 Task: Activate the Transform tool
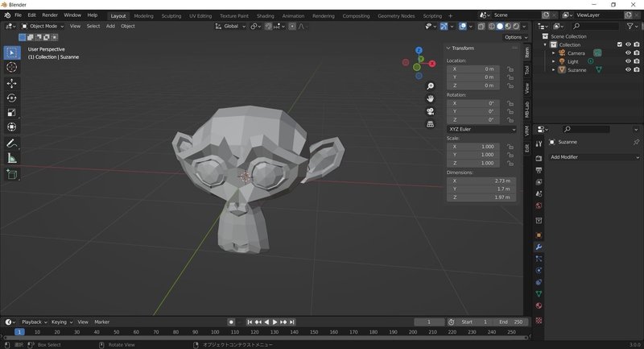(x=12, y=127)
